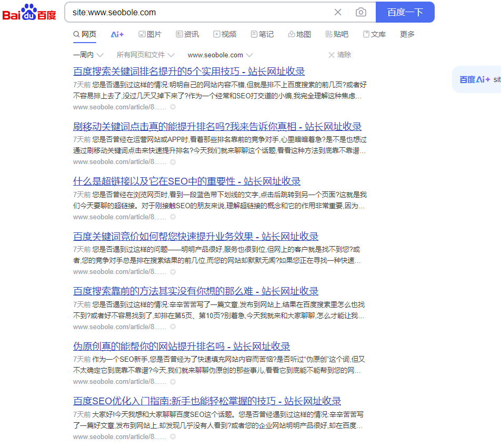Screen dimensions: 501x448
Task: Click the URL text under 5个实用技巧 result
Action: click(x=119, y=107)
